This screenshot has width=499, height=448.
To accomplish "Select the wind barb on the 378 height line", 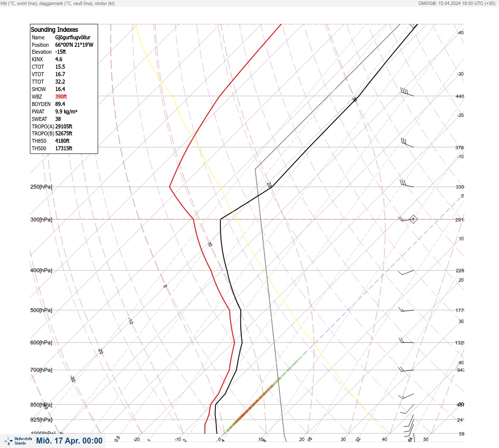I will click(407, 143).
